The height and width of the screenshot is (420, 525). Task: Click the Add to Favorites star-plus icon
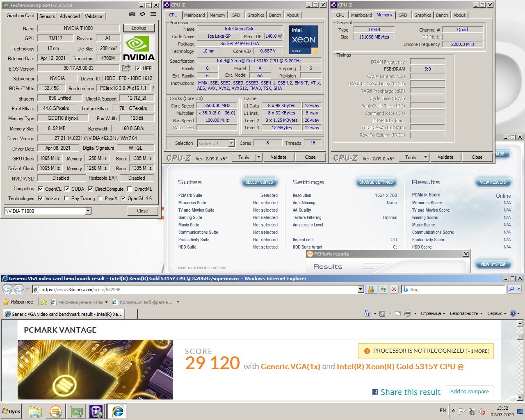pos(44,302)
